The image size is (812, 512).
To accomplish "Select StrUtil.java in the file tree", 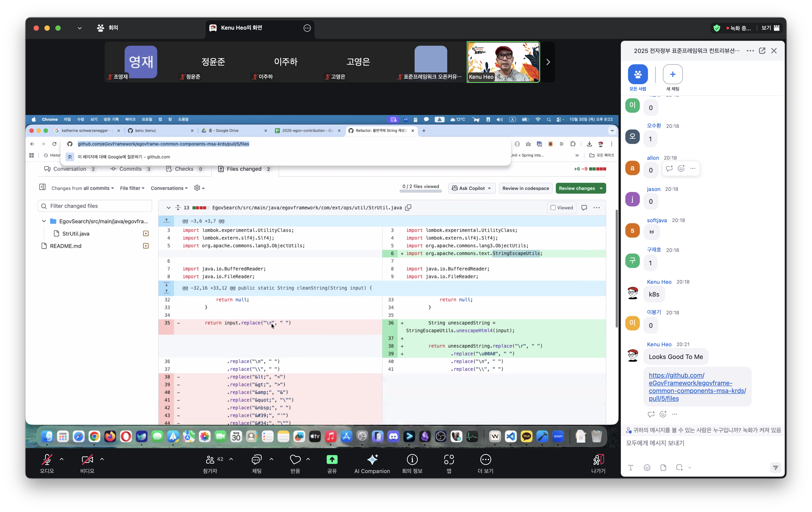I will click(76, 234).
